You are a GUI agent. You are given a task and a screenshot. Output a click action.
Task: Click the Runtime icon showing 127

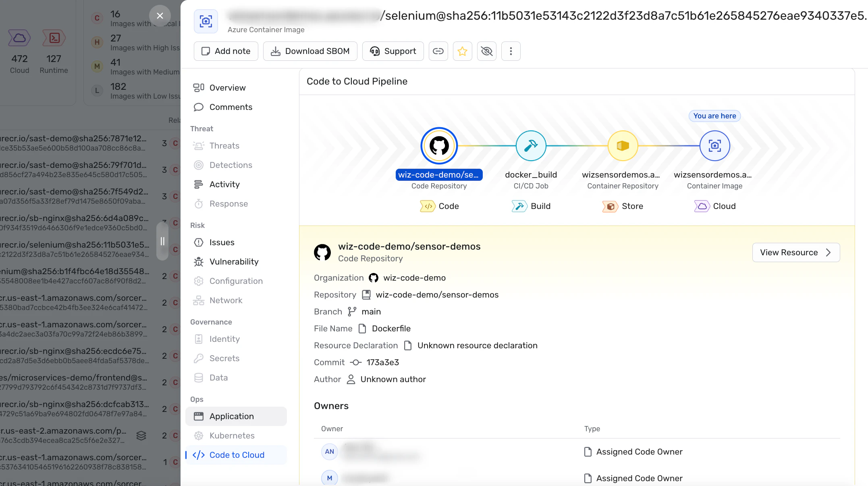(x=54, y=38)
